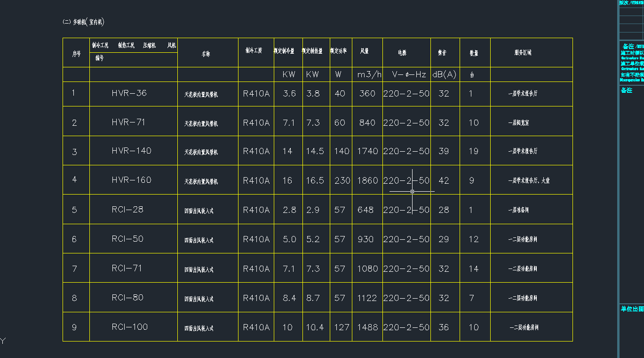Click the R410A text in row 7
The width and height of the screenshot is (644, 358).
(256, 268)
